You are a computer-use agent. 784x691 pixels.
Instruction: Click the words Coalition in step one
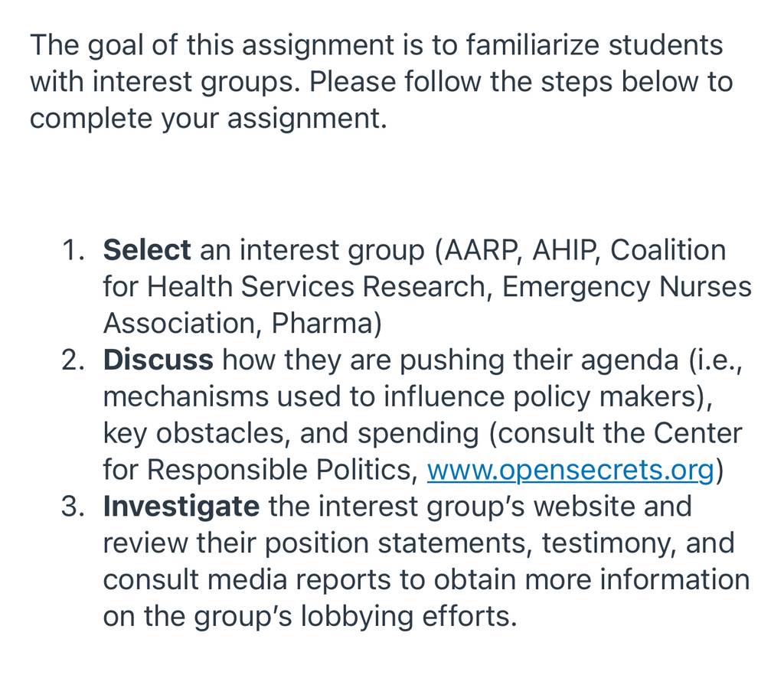click(x=668, y=250)
